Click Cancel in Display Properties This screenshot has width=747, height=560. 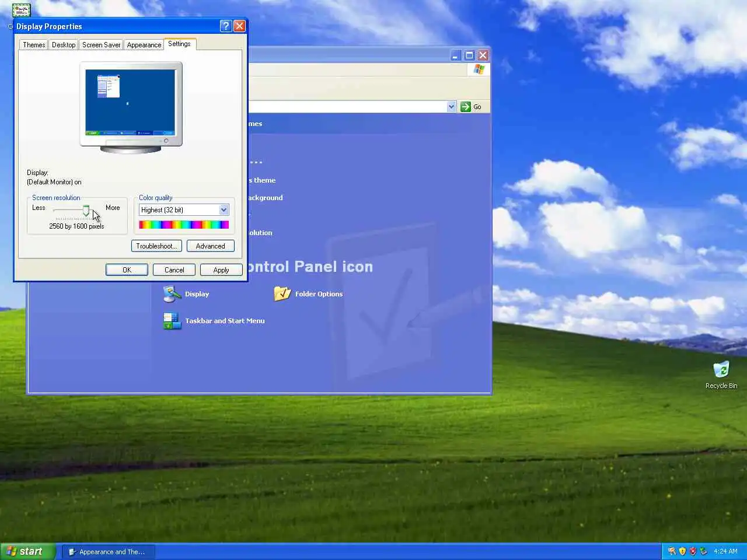coord(174,270)
